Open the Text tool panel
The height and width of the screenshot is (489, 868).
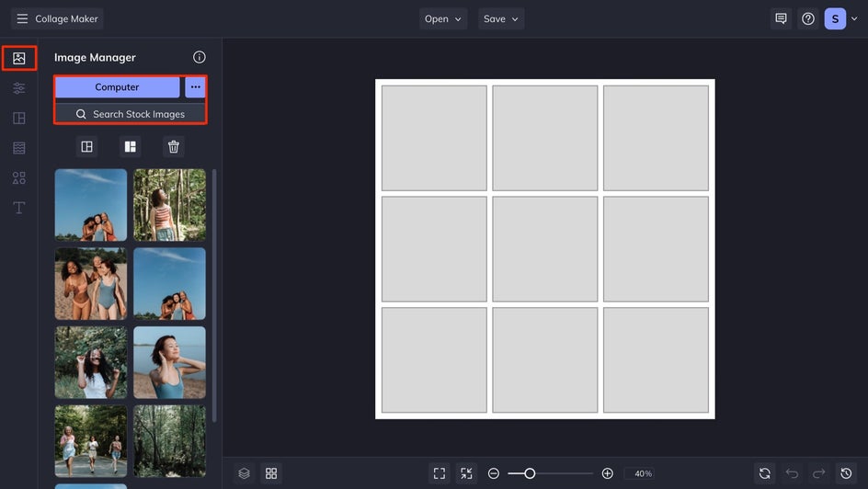(x=18, y=208)
